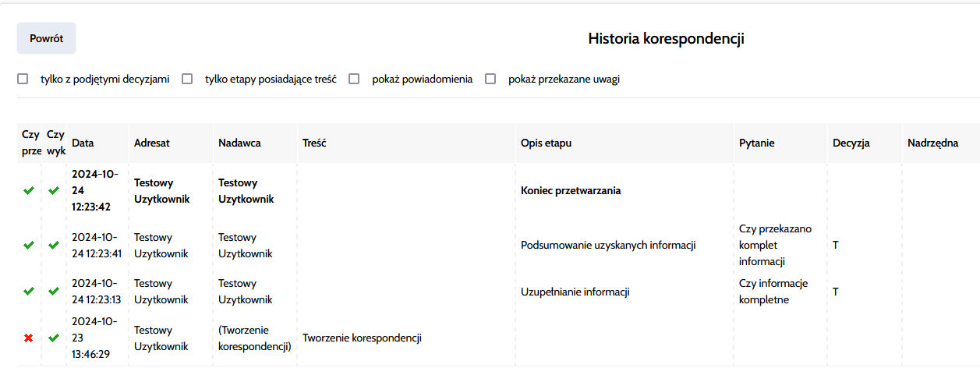Click green check in Tworzenie korespondencji row
Viewport: 980px width, 368px height.
(x=54, y=338)
